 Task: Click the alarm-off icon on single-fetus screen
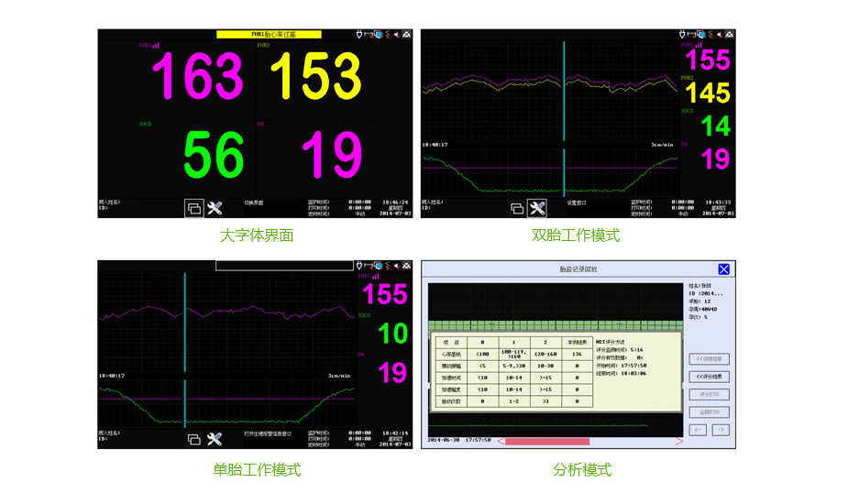point(407,266)
